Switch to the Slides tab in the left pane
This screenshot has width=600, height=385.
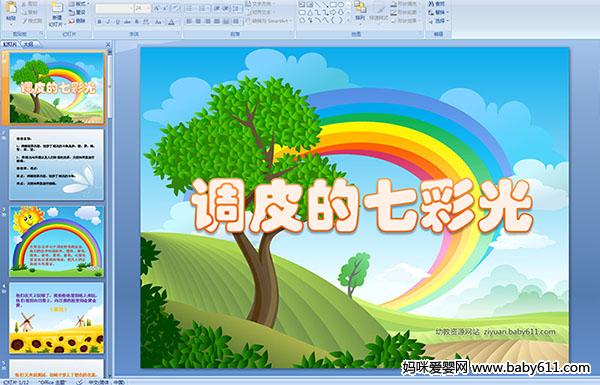point(10,44)
